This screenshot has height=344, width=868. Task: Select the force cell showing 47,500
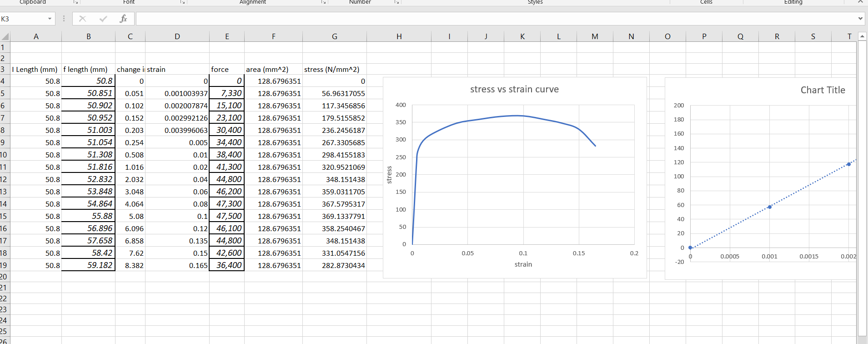[227, 216]
